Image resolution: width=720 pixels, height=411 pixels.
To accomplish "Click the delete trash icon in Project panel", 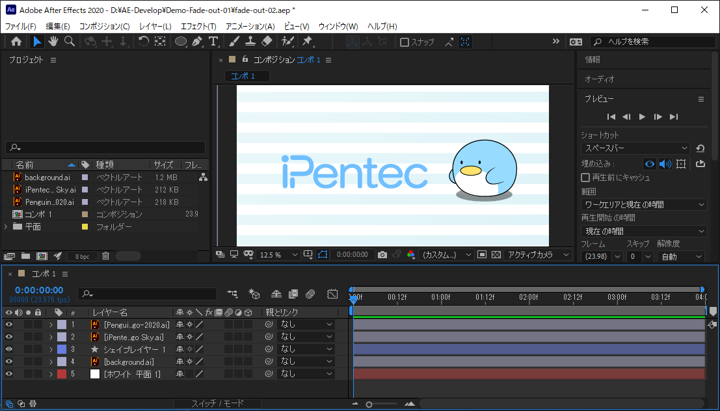I will [x=106, y=256].
